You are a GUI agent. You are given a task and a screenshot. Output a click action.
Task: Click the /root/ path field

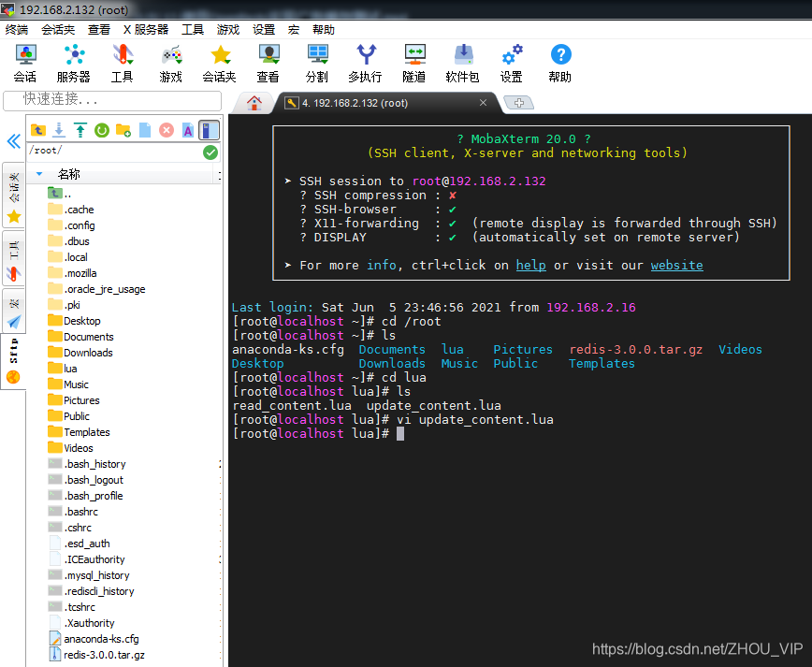[x=114, y=152]
